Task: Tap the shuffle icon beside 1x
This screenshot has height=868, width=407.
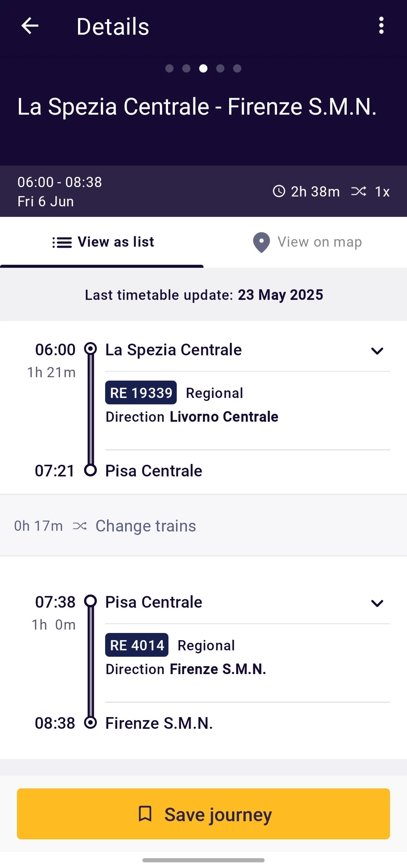Action: (358, 191)
